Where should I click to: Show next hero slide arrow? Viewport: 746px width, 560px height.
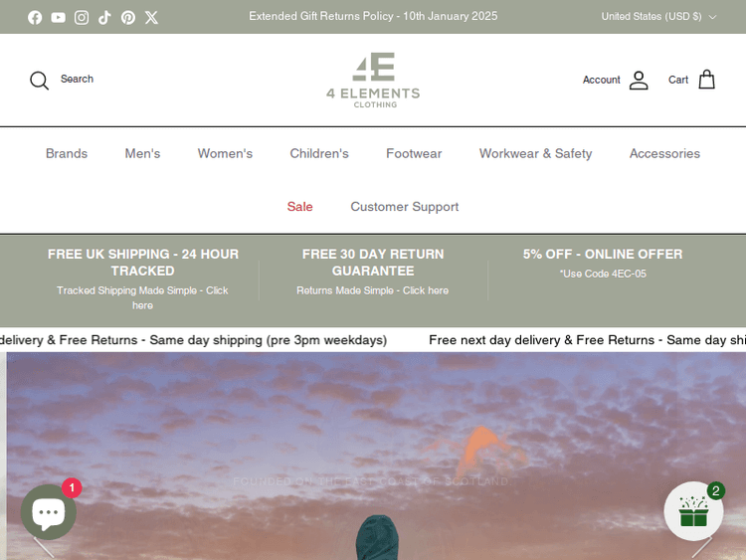(x=702, y=547)
